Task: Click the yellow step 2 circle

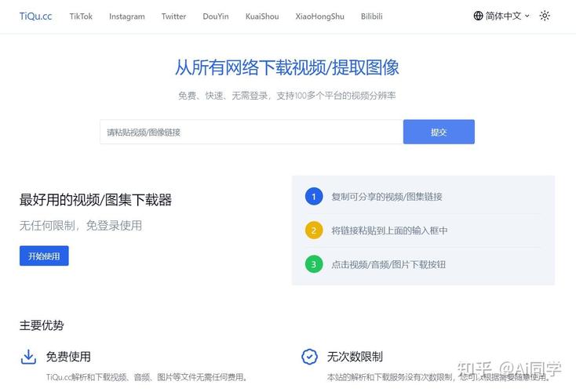Action: click(314, 230)
